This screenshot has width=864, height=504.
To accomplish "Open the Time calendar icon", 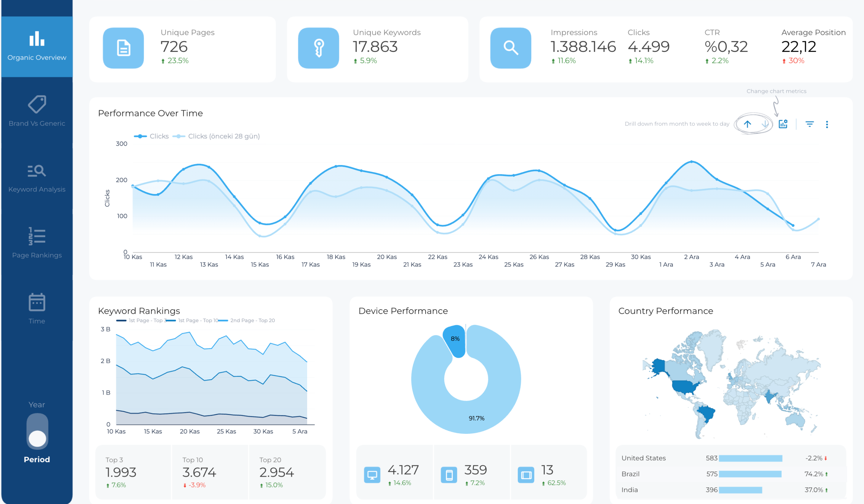I will click(x=37, y=302).
